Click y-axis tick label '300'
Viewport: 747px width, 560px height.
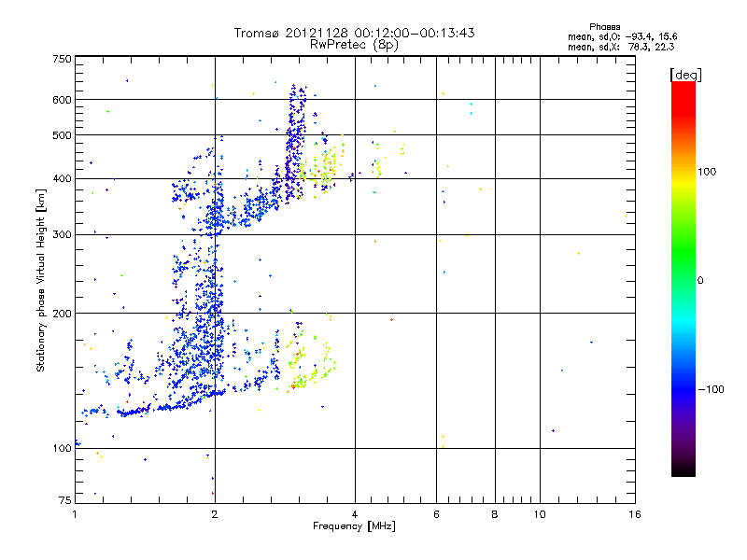click(x=63, y=235)
